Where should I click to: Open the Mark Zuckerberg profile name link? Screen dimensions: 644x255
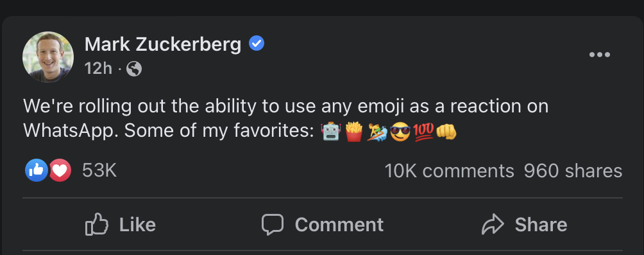point(163,44)
